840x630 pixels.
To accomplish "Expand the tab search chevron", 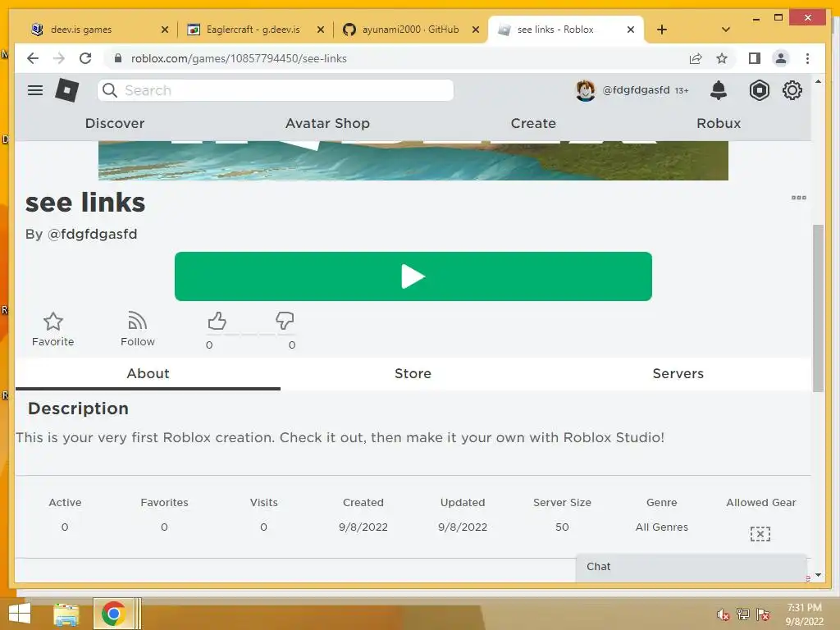I will [726, 30].
